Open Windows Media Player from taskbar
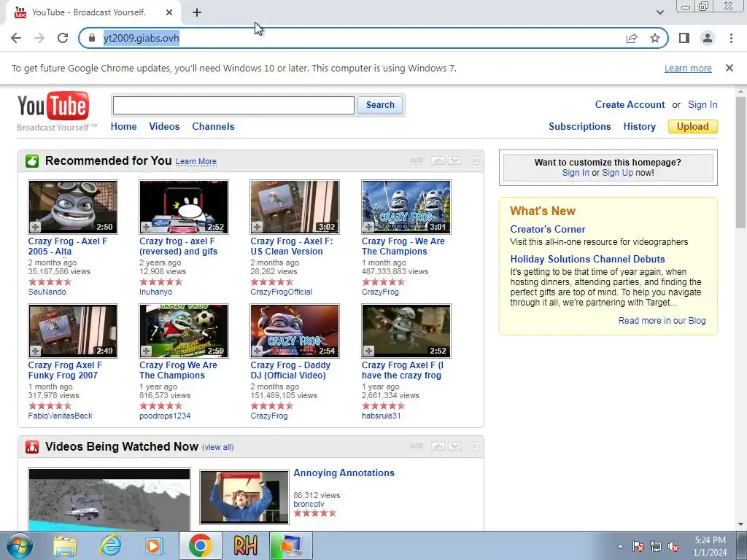The image size is (747, 560). pyautogui.click(x=155, y=546)
